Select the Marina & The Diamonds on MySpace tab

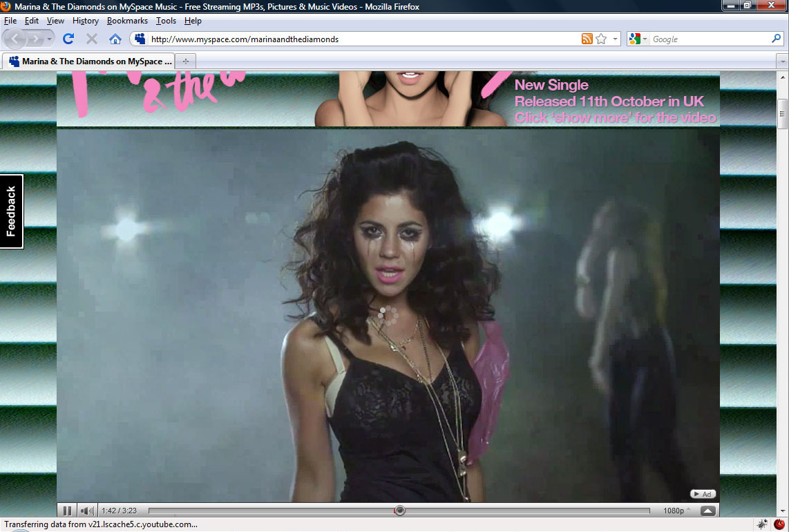click(88, 61)
